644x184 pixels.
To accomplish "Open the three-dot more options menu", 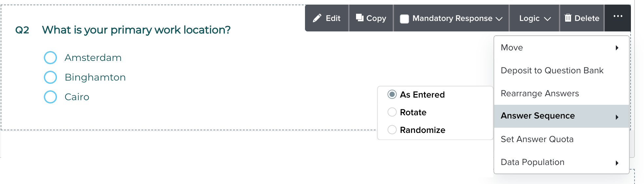I will [x=617, y=16].
